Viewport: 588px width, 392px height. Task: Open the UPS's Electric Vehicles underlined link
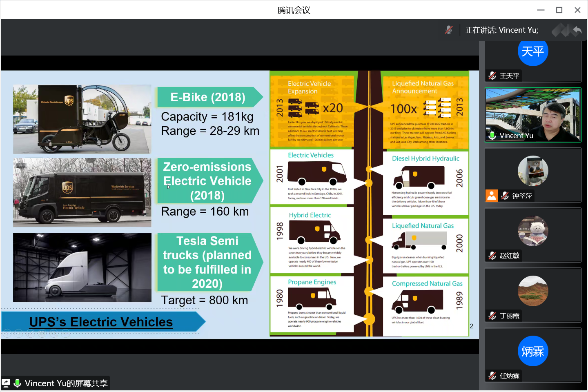(x=101, y=322)
